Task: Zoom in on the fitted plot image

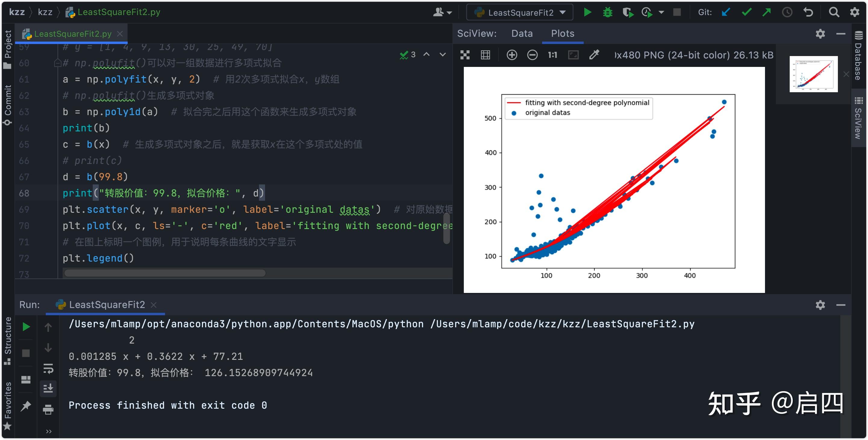Action: click(x=512, y=55)
